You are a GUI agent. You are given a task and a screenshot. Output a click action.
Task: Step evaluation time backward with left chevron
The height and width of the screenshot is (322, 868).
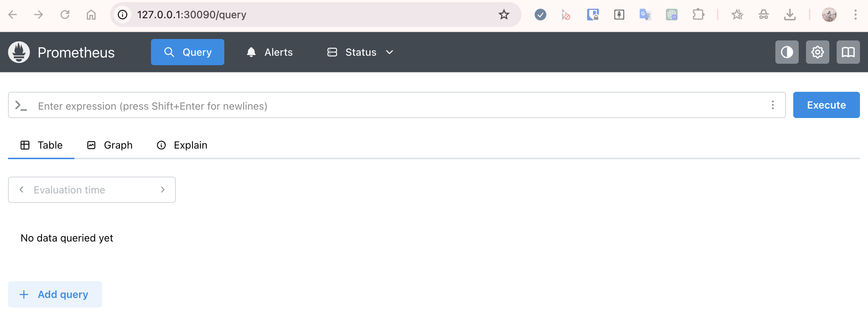click(22, 190)
